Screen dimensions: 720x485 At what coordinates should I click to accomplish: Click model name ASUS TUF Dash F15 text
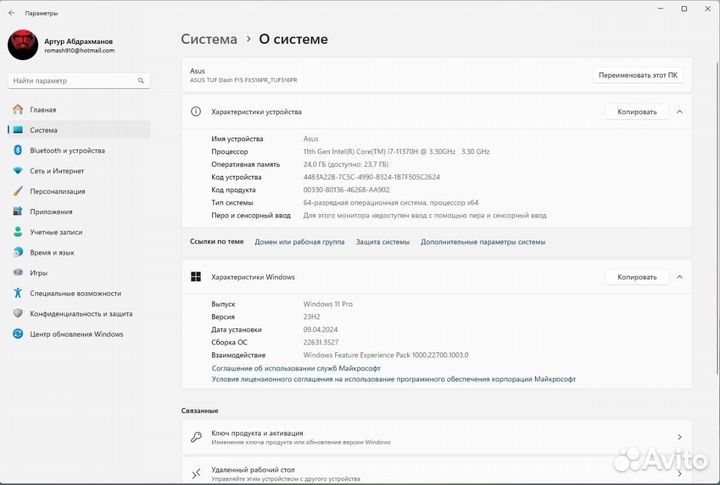(243, 80)
